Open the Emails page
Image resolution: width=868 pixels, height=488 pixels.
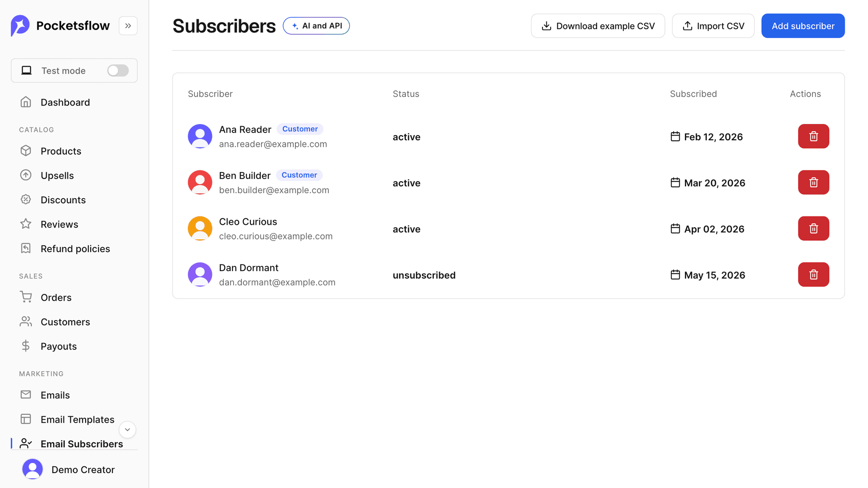(55, 395)
